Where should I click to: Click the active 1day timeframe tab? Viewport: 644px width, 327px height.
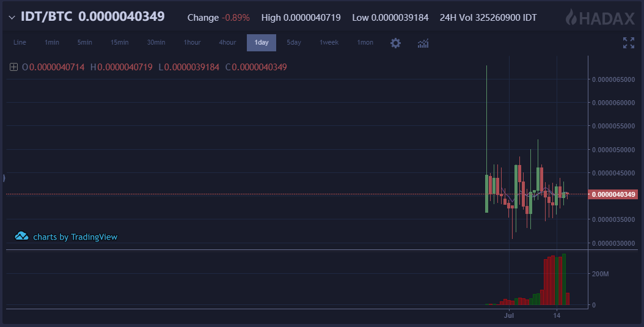[262, 43]
